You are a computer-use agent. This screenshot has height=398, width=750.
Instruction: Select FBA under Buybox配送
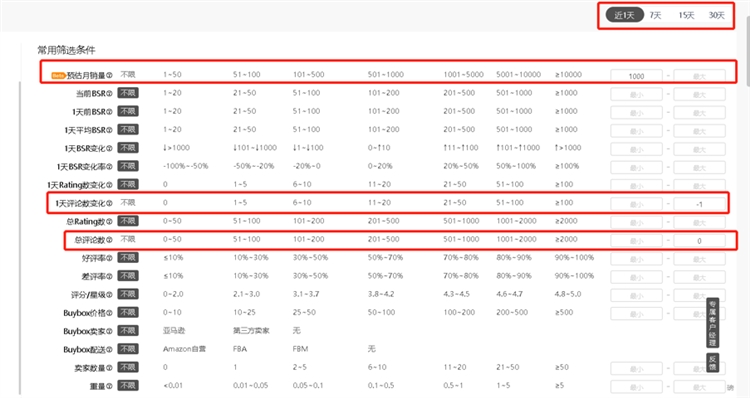click(240, 349)
